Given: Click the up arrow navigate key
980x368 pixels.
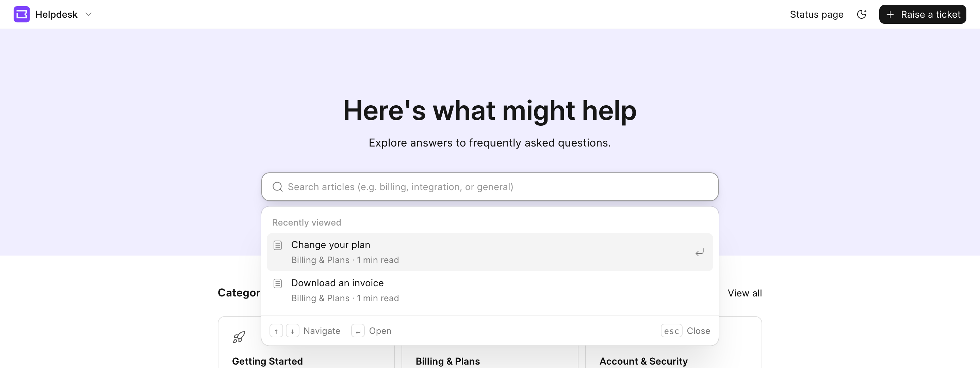Looking at the screenshot, I should (276, 331).
